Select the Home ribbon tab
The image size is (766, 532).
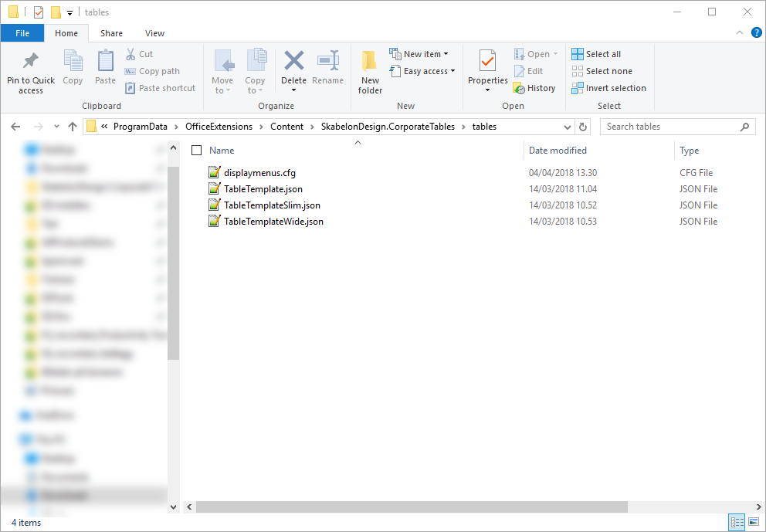pyautogui.click(x=66, y=33)
